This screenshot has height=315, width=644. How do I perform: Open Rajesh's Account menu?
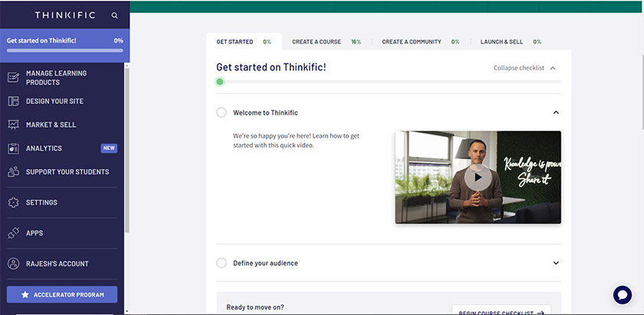pyautogui.click(x=62, y=264)
